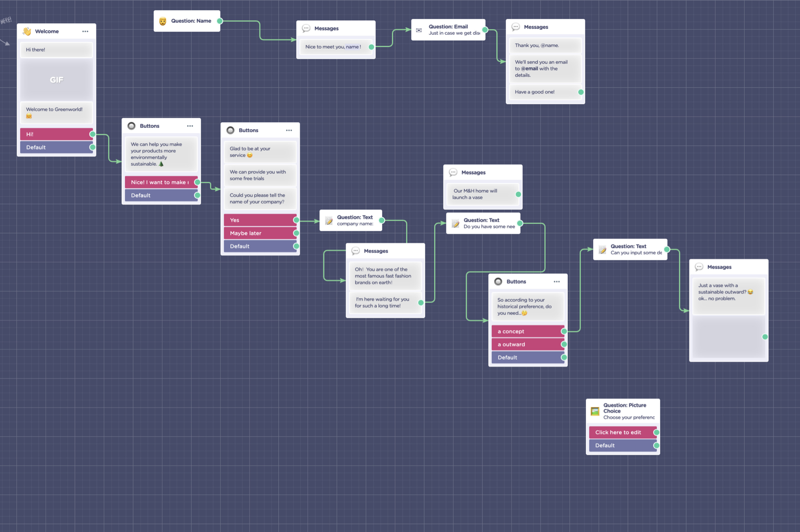
Task: Click the waving hand Welcome icon
Action: pyautogui.click(x=27, y=31)
